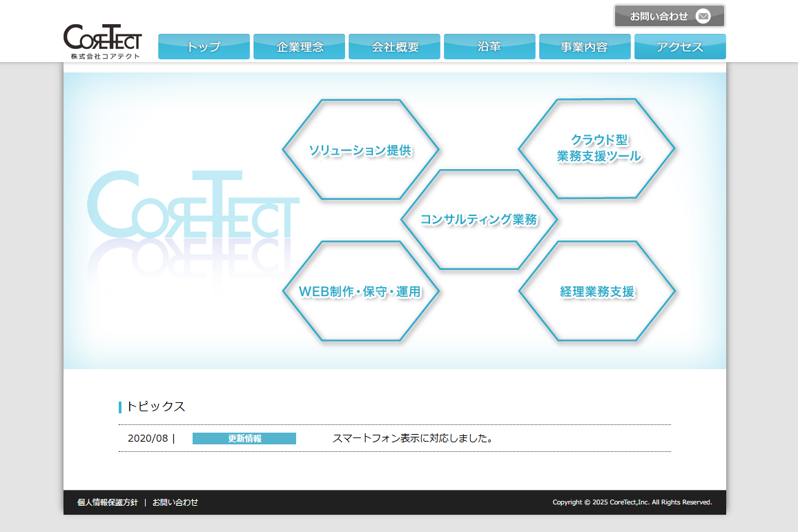Select the WEB制作・保守・運用 hexagon
This screenshot has height=532, width=798.
tap(360, 291)
